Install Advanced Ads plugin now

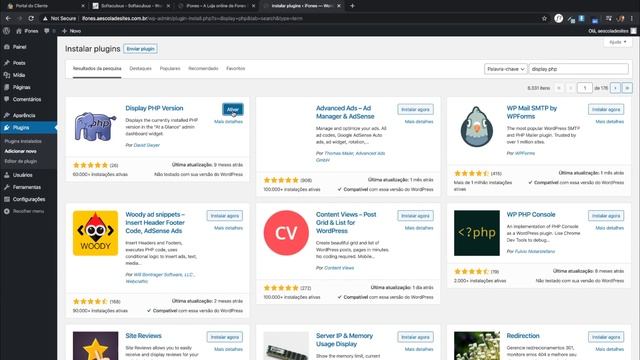click(415, 109)
